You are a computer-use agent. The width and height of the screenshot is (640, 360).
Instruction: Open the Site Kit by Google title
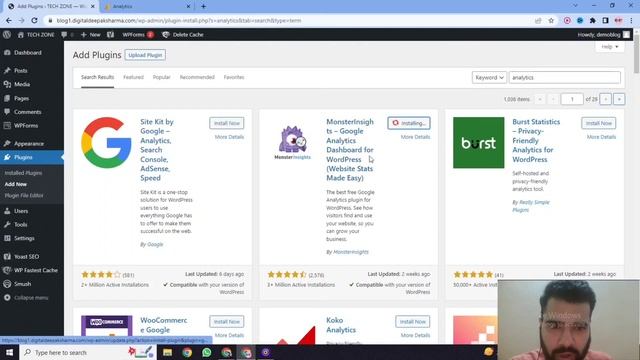[x=157, y=150]
